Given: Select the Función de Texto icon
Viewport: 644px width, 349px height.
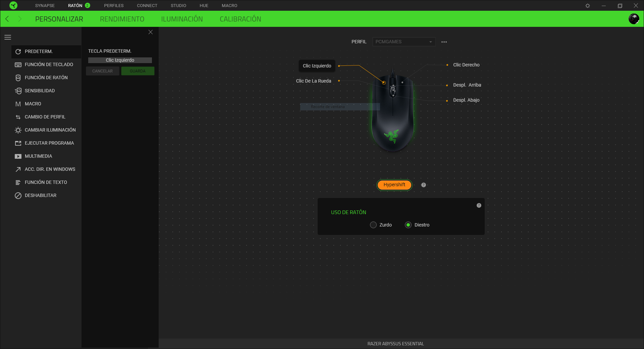Looking at the screenshot, I should click(x=18, y=183).
